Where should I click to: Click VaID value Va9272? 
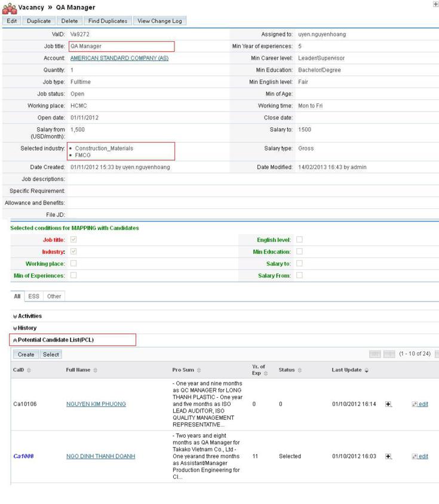coord(80,35)
